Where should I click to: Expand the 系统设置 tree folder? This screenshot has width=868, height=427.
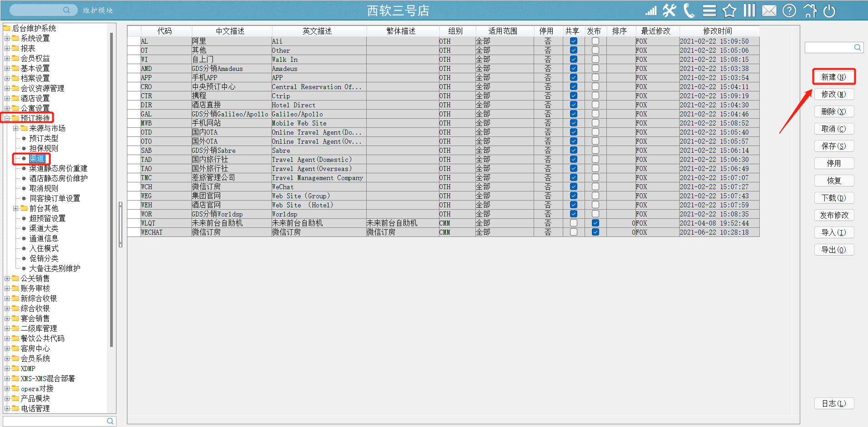coord(7,38)
